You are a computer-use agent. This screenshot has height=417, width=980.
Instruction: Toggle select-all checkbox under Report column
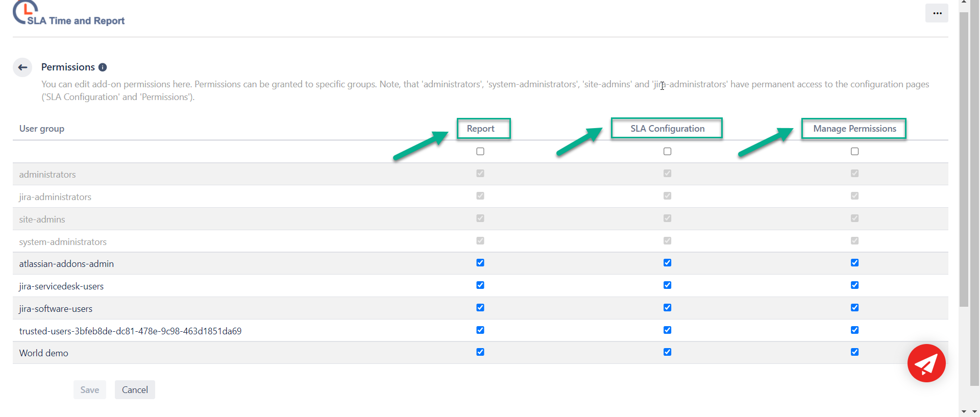click(480, 152)
